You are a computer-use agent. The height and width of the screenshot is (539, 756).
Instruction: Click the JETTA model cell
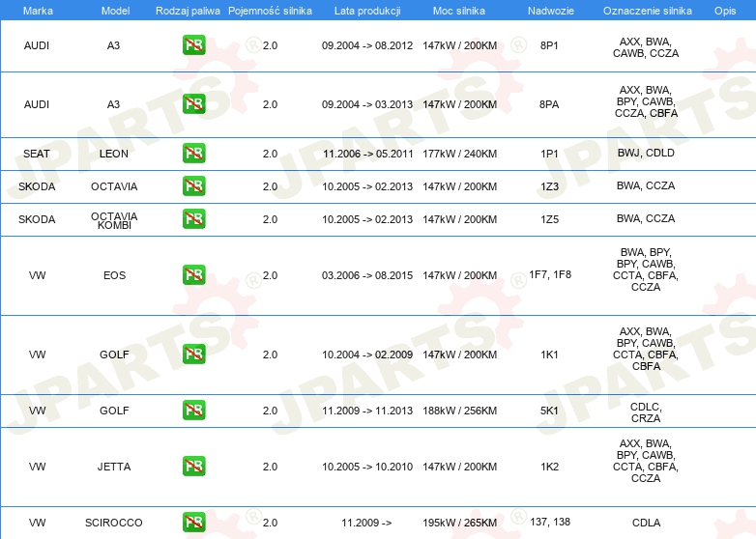[114, 467]
